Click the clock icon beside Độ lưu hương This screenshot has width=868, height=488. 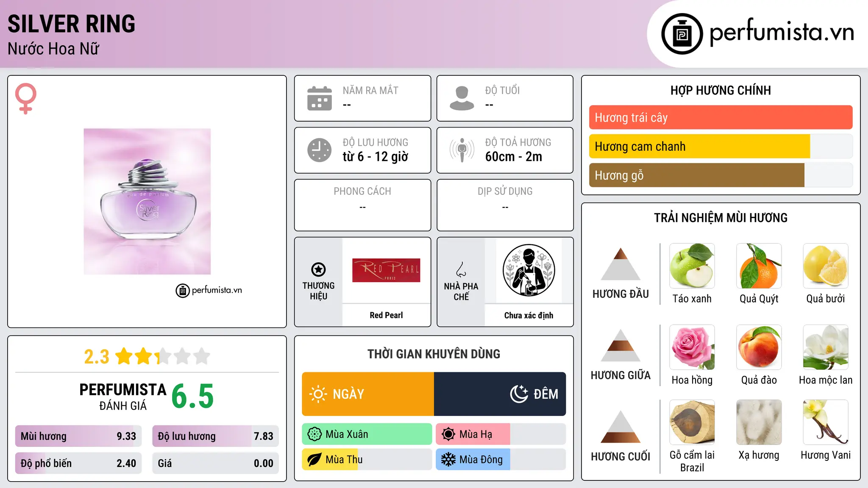click(320, 150)
